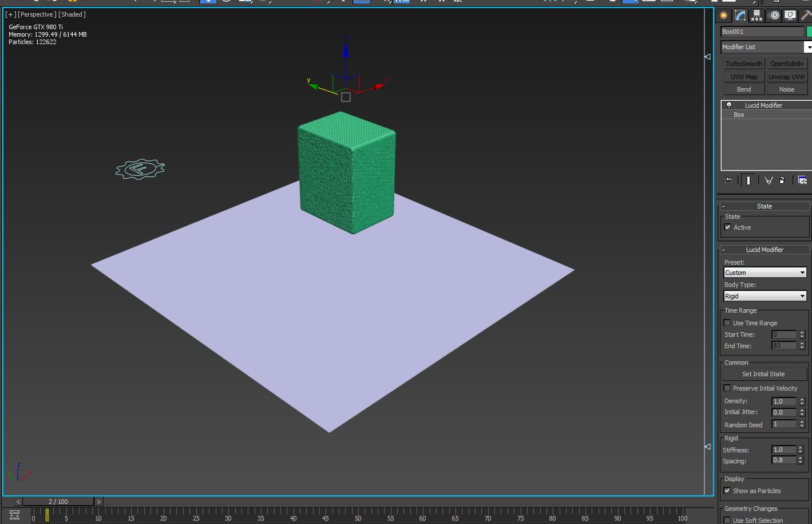
Task: Toggle the Lucid Modifier lightbulb visibility
Action: pyautogui.click(x=729, y=105)
